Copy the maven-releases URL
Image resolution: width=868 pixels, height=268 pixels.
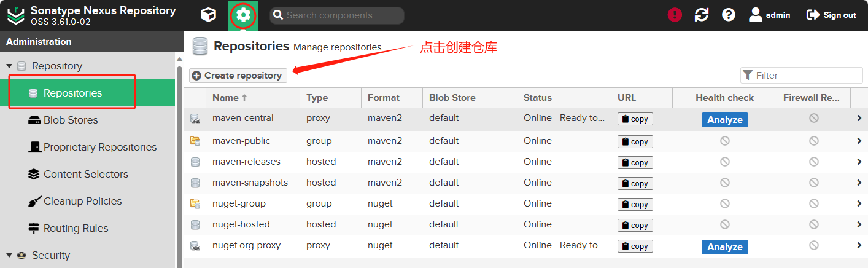coord(635,162)
